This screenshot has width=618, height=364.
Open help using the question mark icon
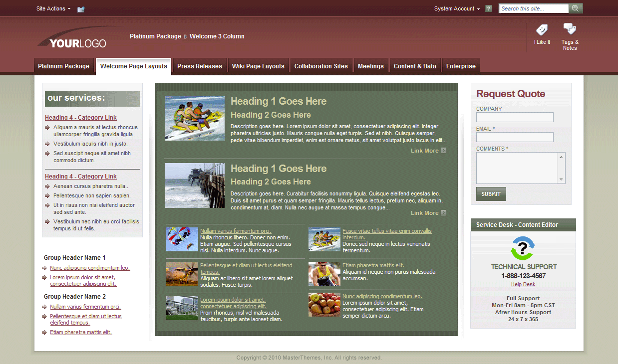(488, 8)
